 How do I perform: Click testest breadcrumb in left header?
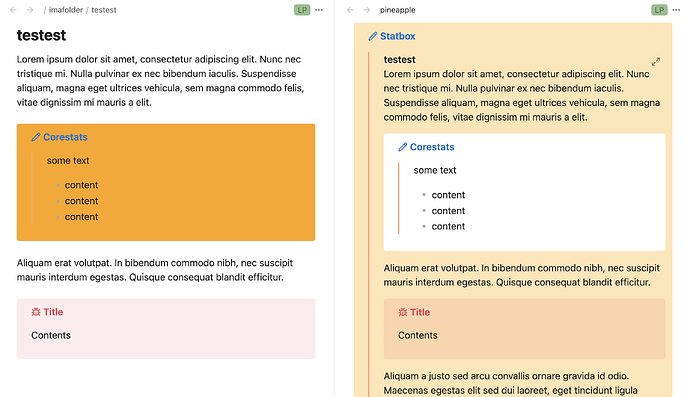(x=104, y=10)
